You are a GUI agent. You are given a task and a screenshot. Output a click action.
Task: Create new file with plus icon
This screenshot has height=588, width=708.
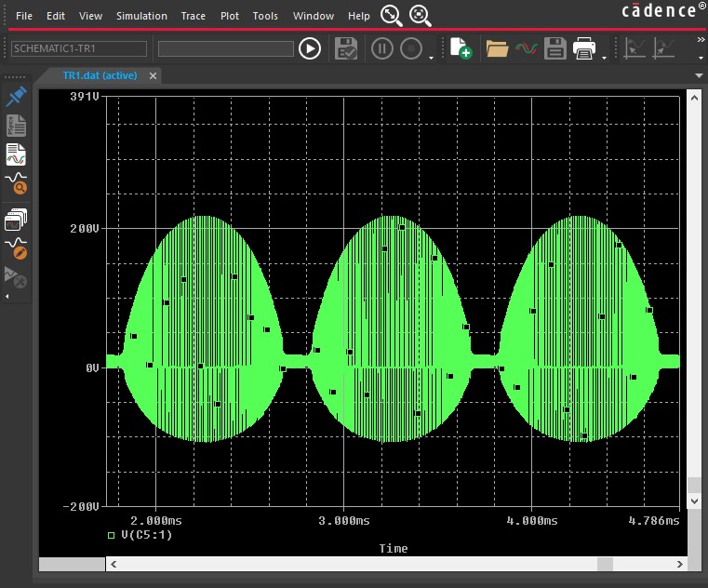tap(461, 48)
